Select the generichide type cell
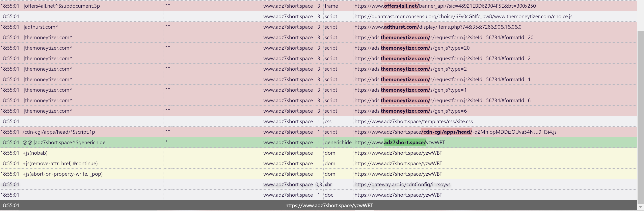 tap(338, 143)
